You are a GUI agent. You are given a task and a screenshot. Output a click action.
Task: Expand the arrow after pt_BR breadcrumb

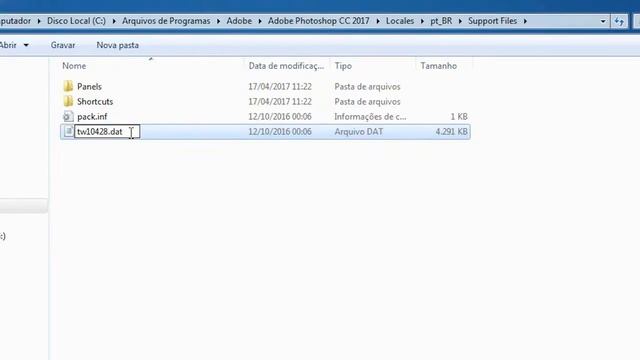460,21
